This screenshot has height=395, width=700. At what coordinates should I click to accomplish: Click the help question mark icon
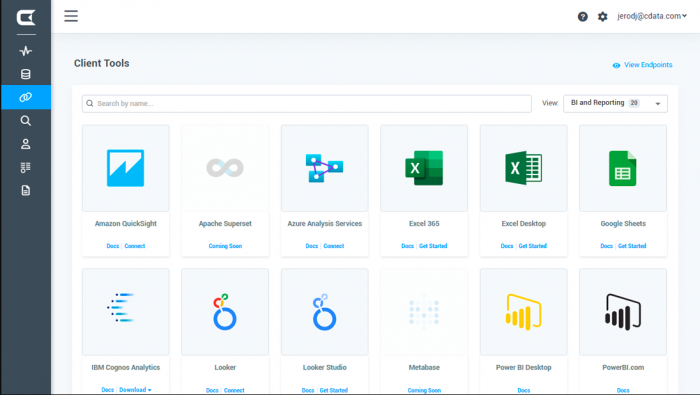583,17
